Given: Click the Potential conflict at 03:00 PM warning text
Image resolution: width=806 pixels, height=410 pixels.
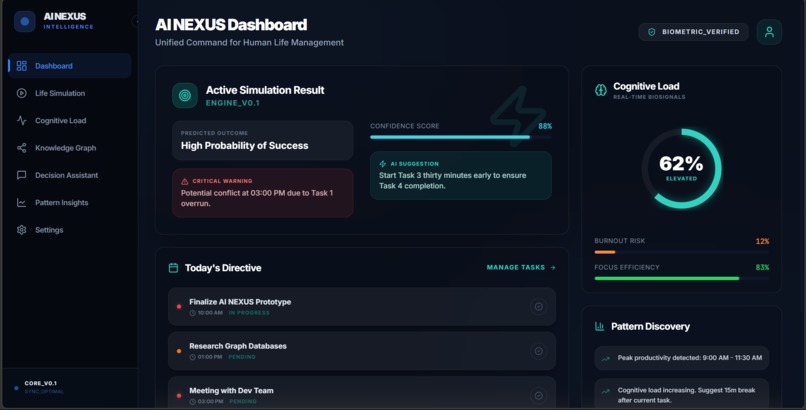Looking at the screenshot, I should point(257,198).
